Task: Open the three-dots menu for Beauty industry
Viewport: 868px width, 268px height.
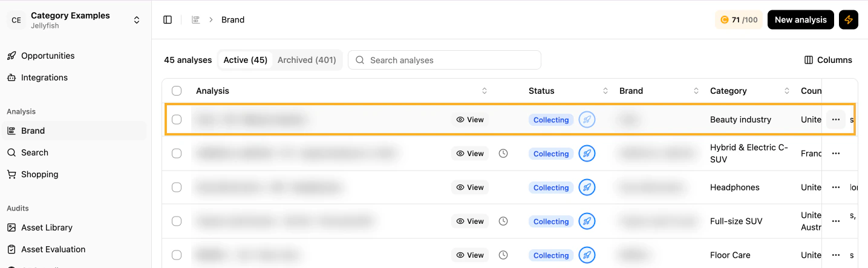Action: click(836, 120)
